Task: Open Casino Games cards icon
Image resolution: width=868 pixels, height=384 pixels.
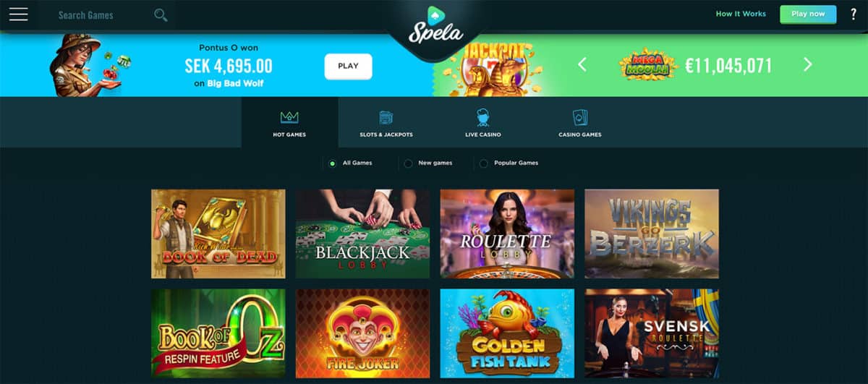Action: click(580, 117)
